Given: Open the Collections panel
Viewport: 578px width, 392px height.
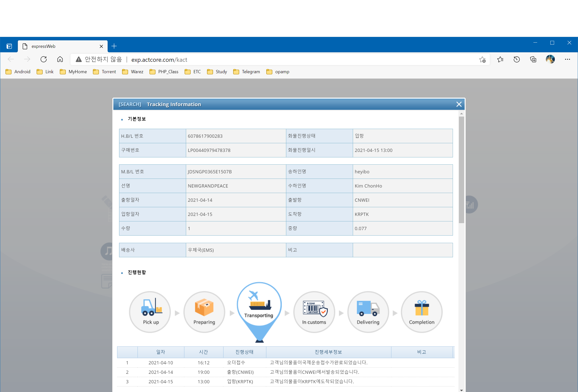Looking at the screenshot, I should pyautogui.click(x=533, y=60).
